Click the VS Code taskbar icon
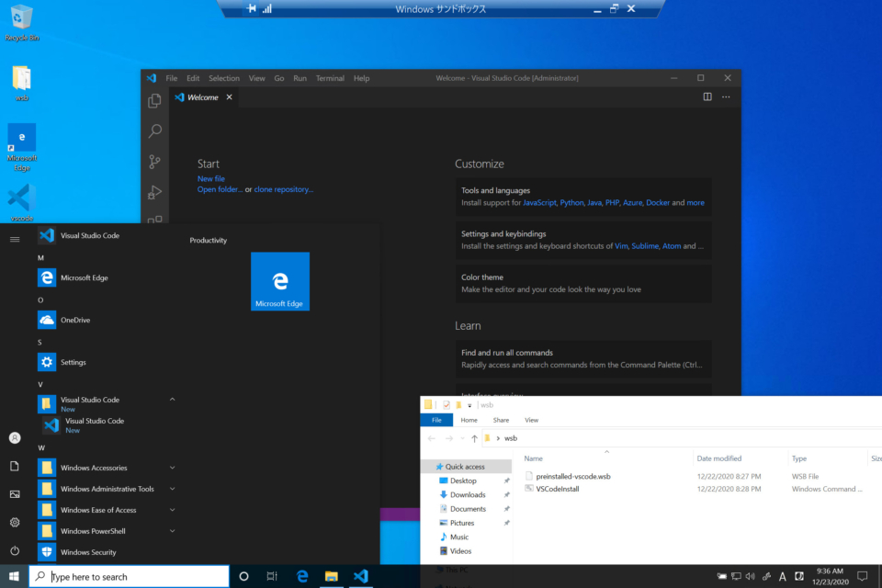The width and height of the screenshot is (882, 588). point(360,576)
